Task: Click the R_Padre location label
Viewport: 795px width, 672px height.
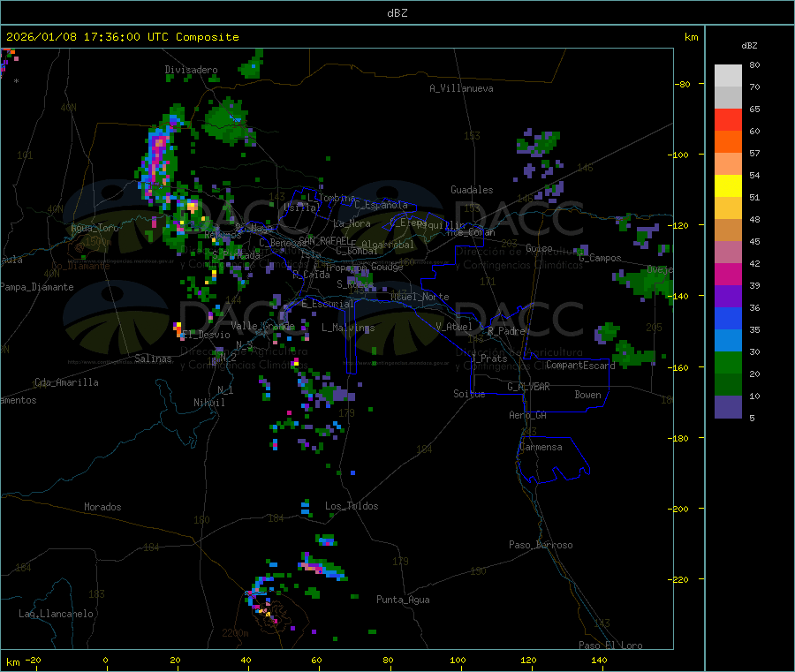Action: (x=506, y=331)
